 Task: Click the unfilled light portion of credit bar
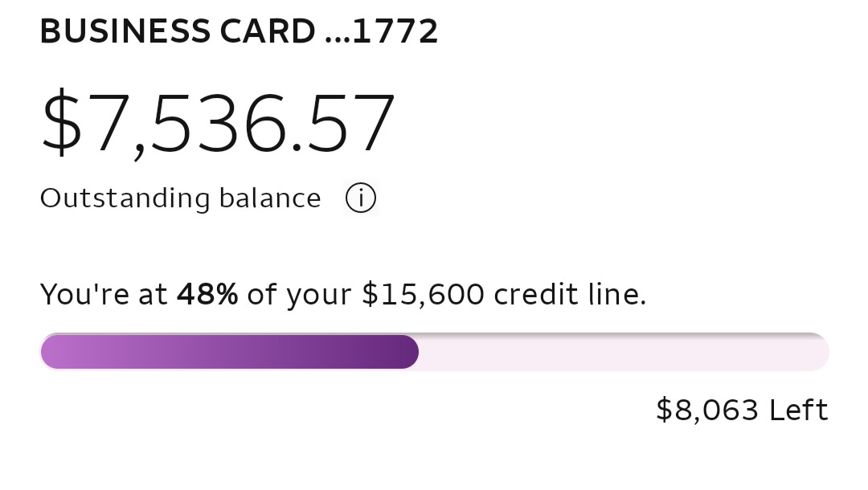(624, 352)
